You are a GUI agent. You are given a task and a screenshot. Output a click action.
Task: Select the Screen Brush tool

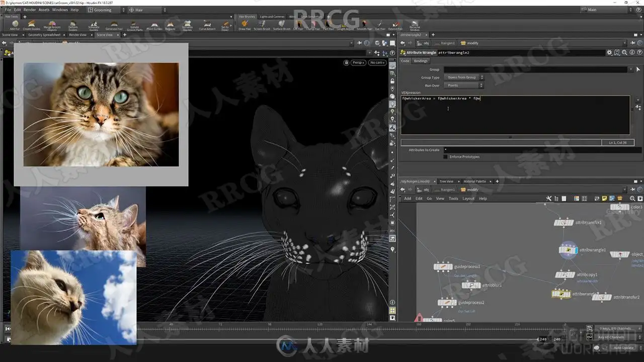pyautogui.click(x=262, y=26)
